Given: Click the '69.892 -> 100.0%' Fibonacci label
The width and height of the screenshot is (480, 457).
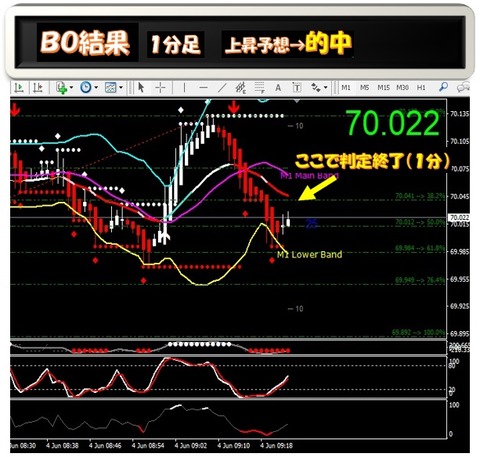Looking at the screenshot, I should (x=418, y=332).
